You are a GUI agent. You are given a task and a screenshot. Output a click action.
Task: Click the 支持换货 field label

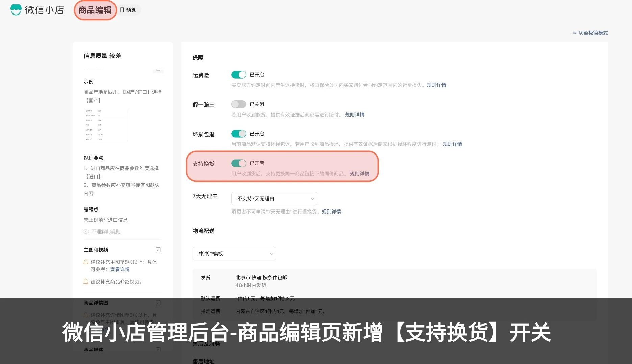(x=204, y=164)
